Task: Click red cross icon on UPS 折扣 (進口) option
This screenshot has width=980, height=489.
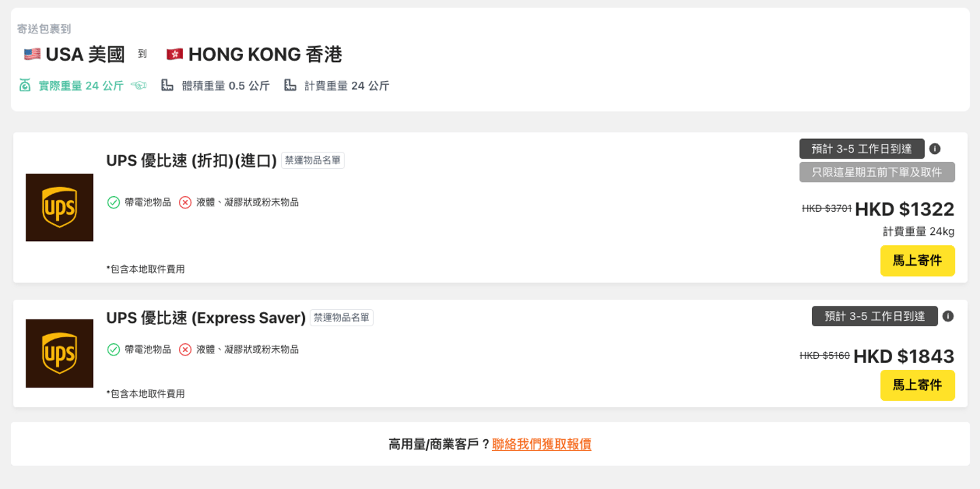Action: tap(185, 202)
